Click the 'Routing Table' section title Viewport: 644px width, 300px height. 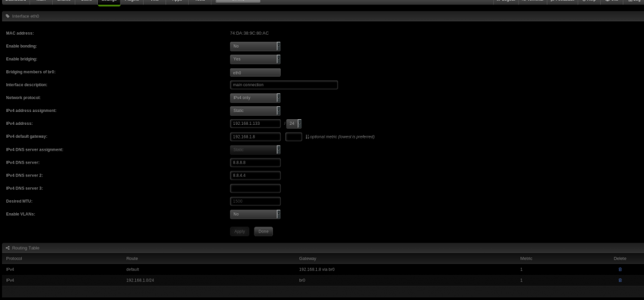pyautogui.click(x=26, y=248)
